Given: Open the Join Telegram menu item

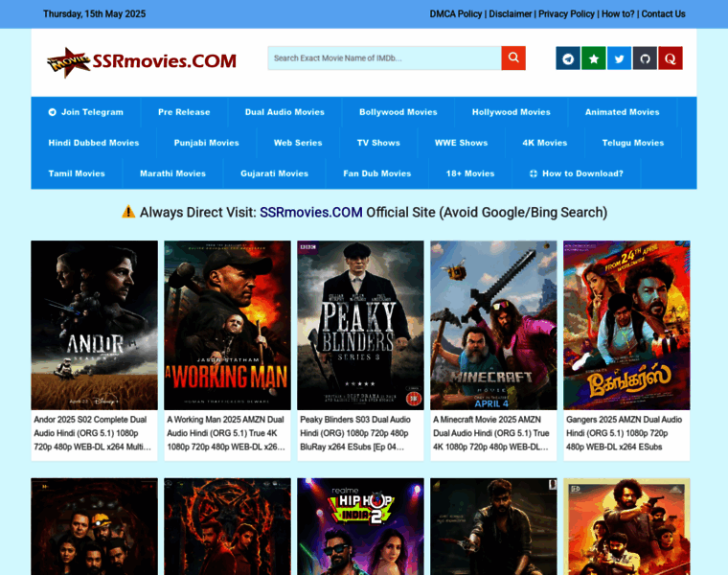Looking at the screenshot, I should click(86, 112).
